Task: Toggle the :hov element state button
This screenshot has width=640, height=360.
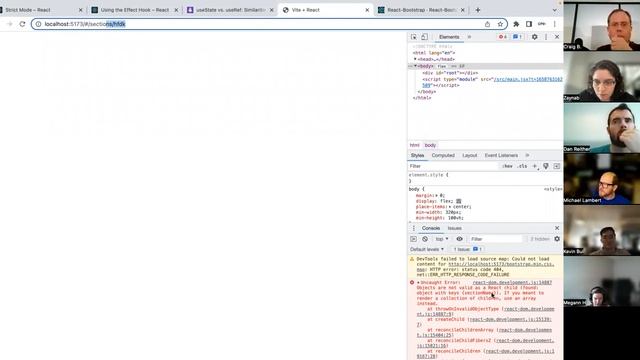Action: [507, 167]
